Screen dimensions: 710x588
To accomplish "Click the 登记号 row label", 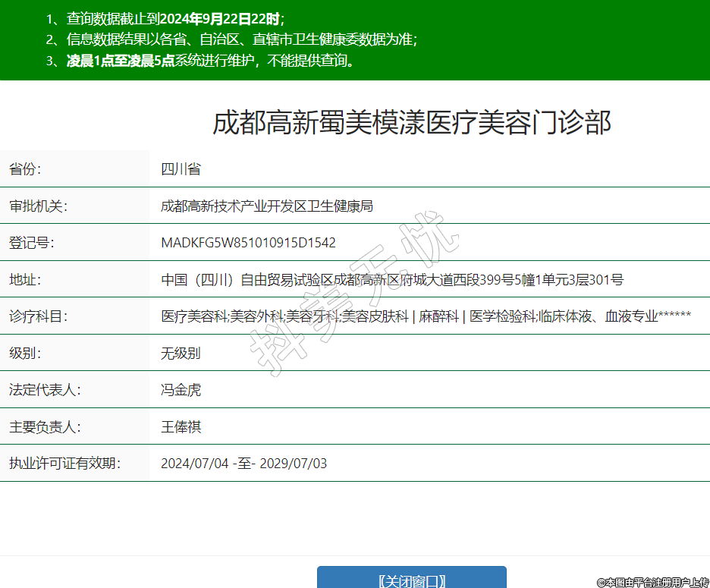I will click(31, 243).
